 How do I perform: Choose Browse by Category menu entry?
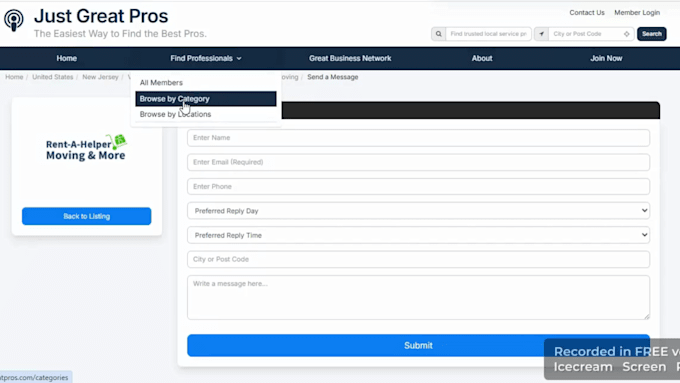(206, 99)
